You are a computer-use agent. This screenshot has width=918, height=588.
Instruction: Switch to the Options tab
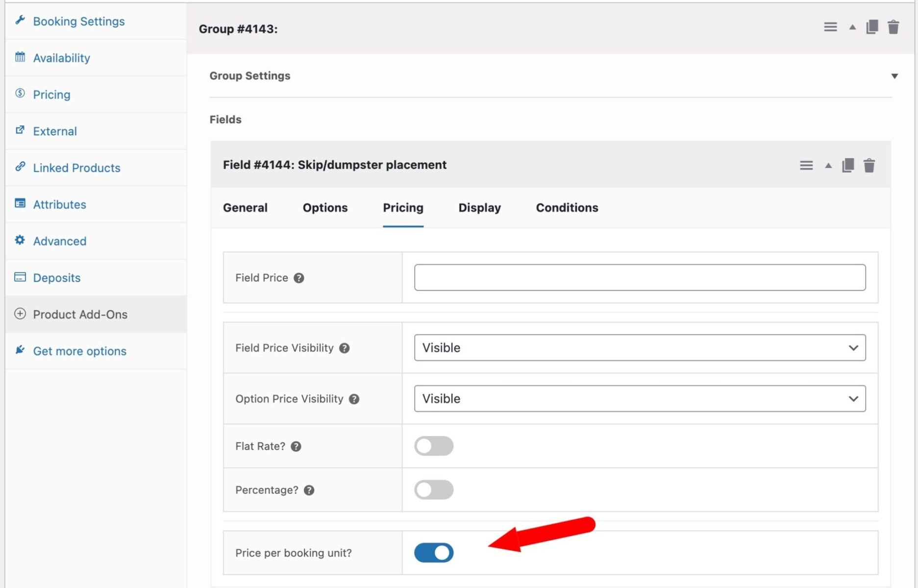click(x=325, y=208)
